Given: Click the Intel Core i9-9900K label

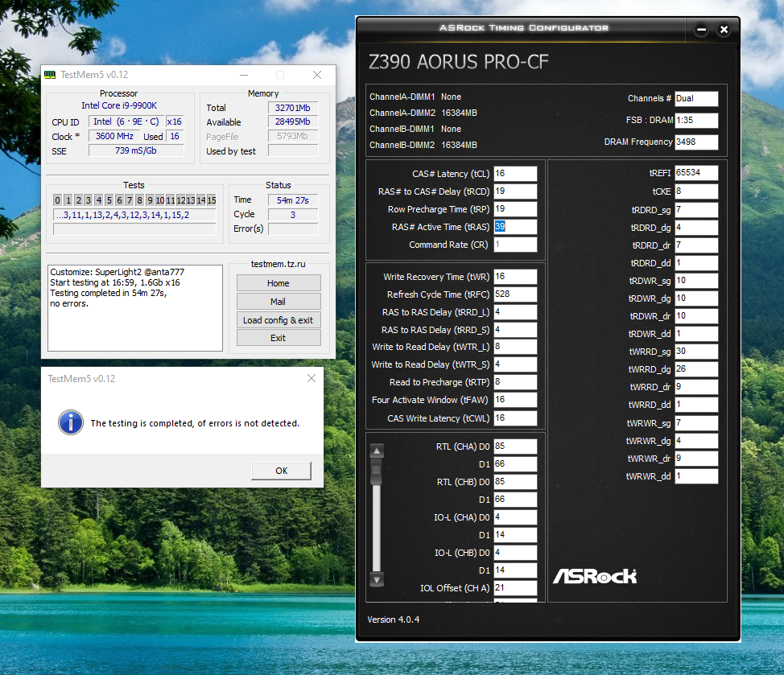Looking at the screenshot, I should 119,105.
